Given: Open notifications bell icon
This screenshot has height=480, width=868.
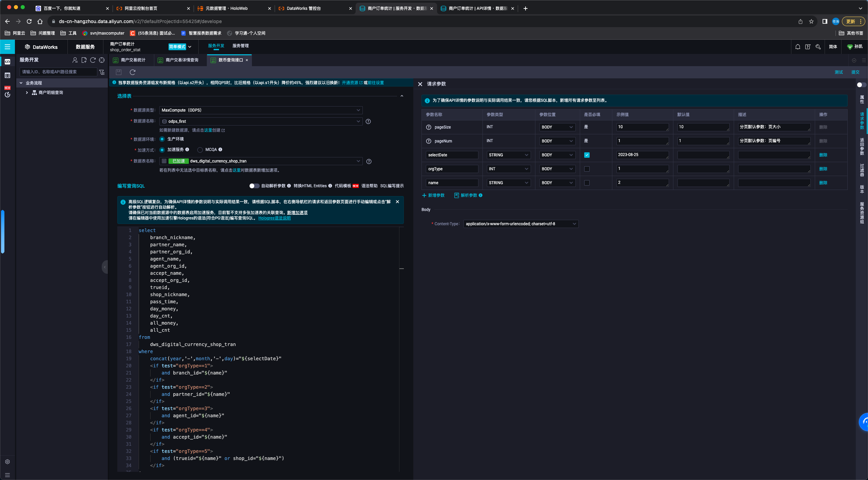Looking at the screenshot, I should point(798,47).
